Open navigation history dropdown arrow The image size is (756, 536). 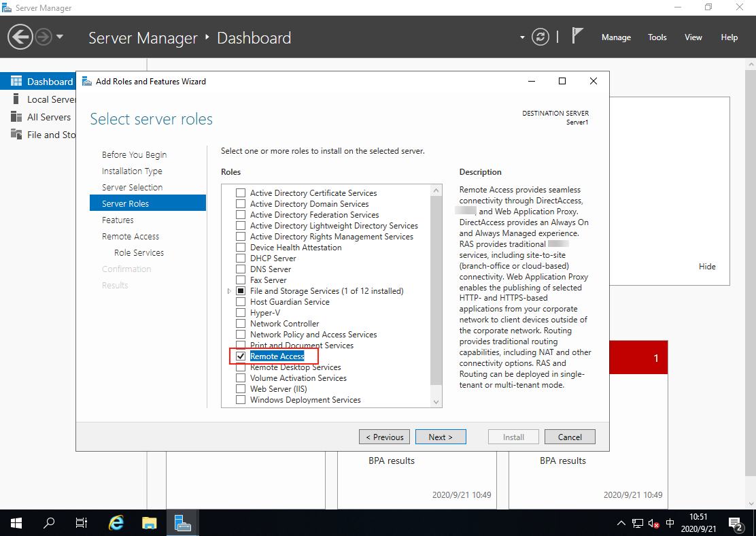pos(60,37)
